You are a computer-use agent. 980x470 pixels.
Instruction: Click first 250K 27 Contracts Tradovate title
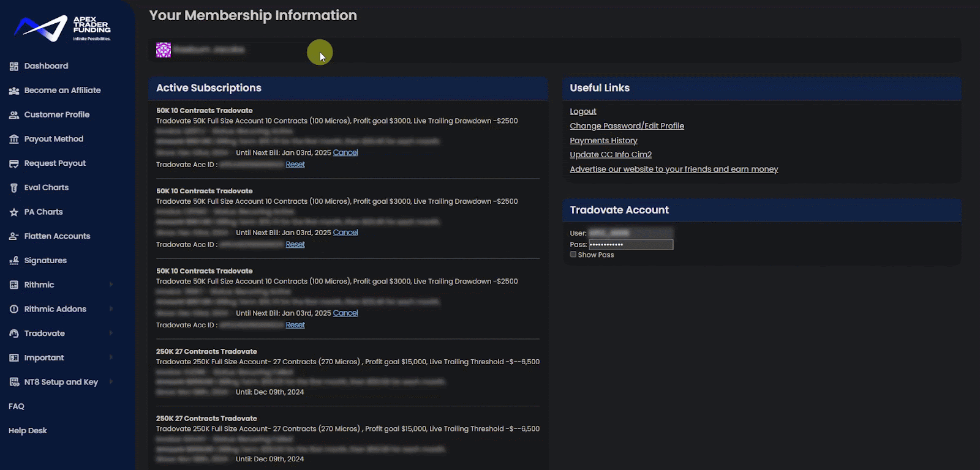[206, 352]
